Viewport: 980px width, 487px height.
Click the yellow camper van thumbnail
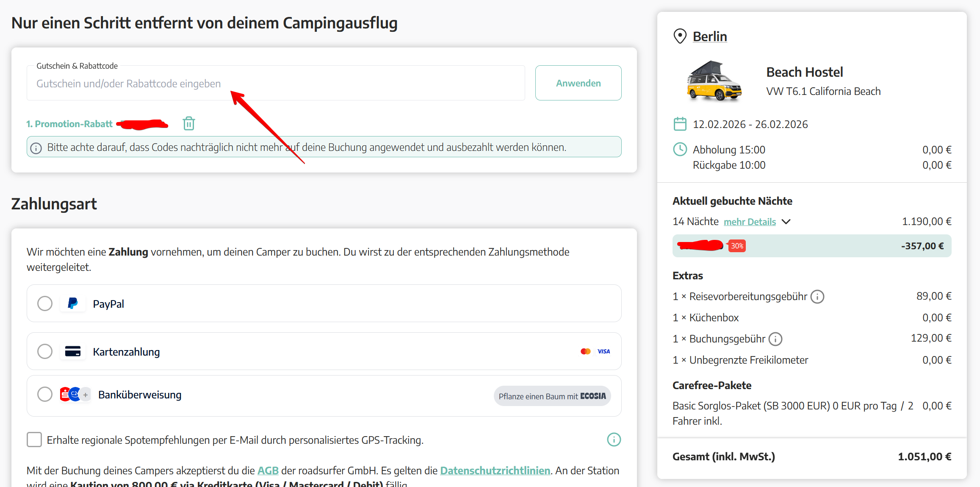pyautogui.click(x=714, y=81)
